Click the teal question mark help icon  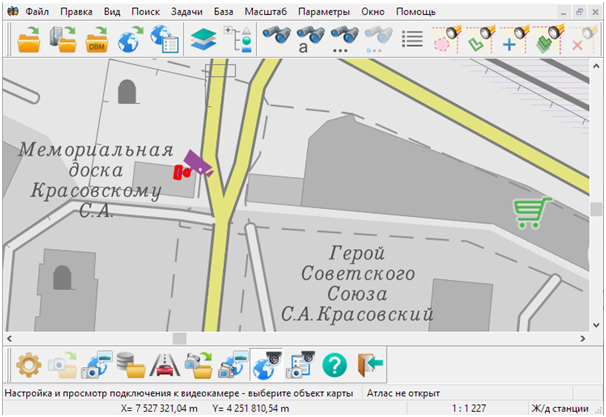click(335, 364)
